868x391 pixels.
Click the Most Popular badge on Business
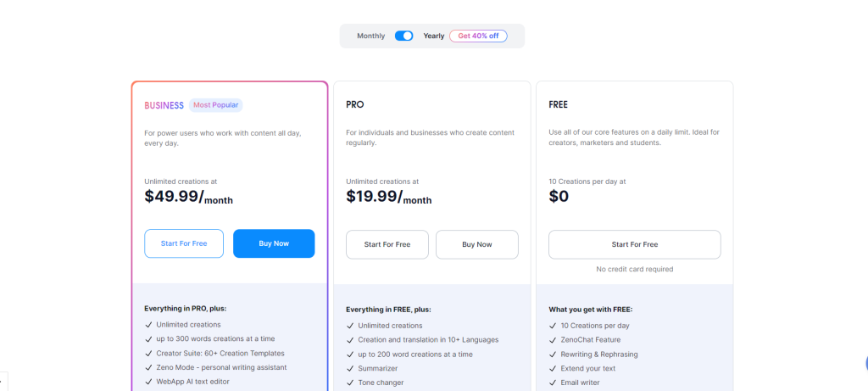point(215,105)
